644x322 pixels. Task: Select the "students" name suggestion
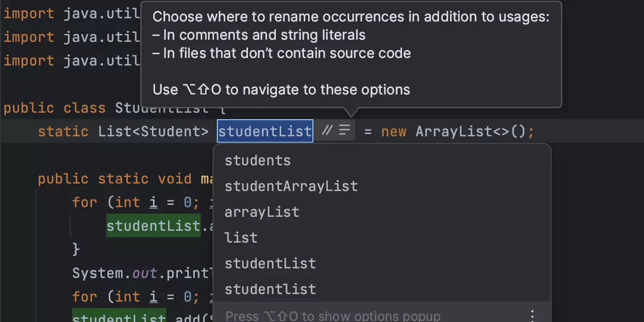(x=258, y=160)
